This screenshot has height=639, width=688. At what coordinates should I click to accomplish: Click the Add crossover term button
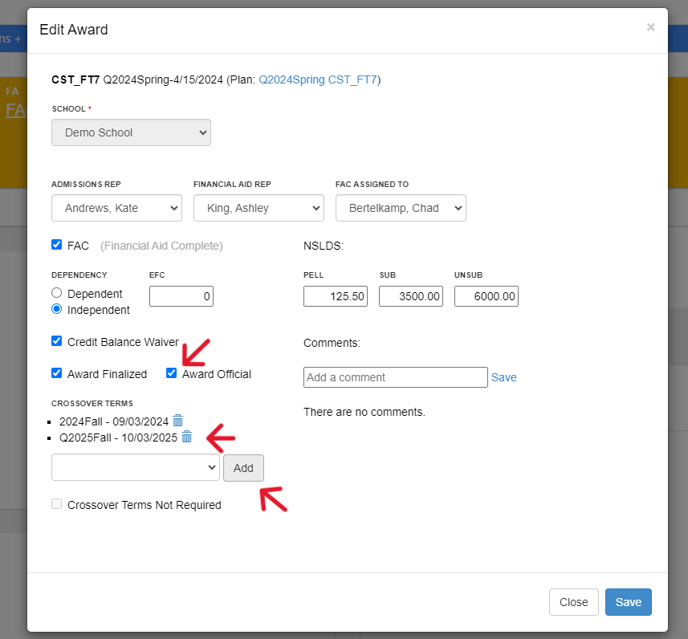point(243,468)
